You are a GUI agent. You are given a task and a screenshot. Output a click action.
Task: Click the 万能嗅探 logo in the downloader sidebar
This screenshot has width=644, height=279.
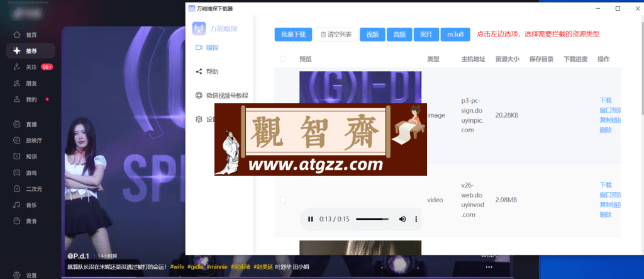coord(199,29)
